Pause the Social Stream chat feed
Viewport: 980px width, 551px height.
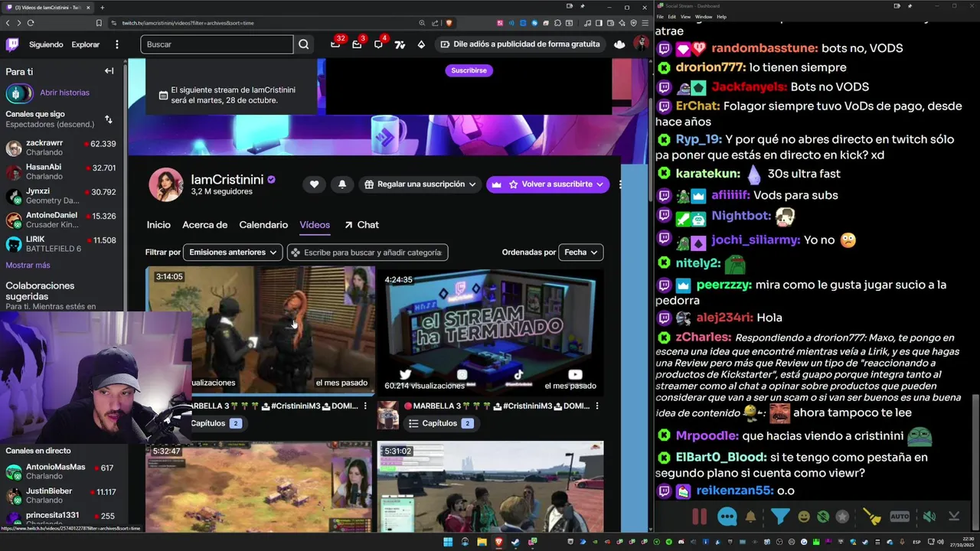(x=699, y=517)
